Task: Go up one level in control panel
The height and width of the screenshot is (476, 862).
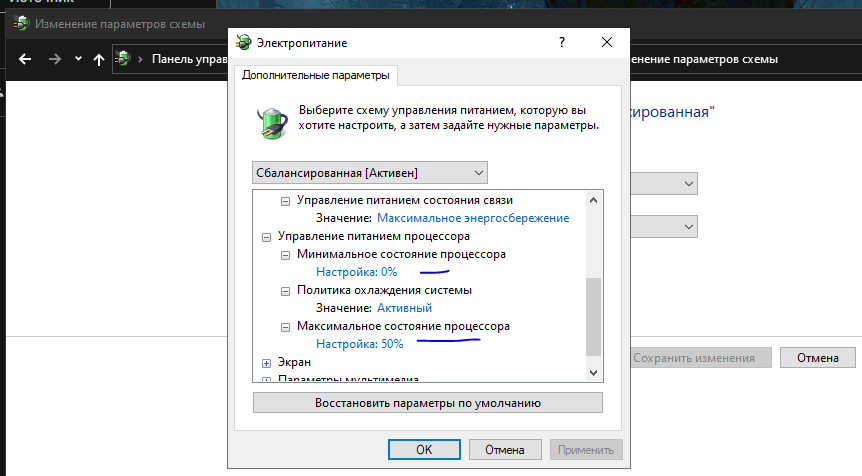Action: coord(99,59)
